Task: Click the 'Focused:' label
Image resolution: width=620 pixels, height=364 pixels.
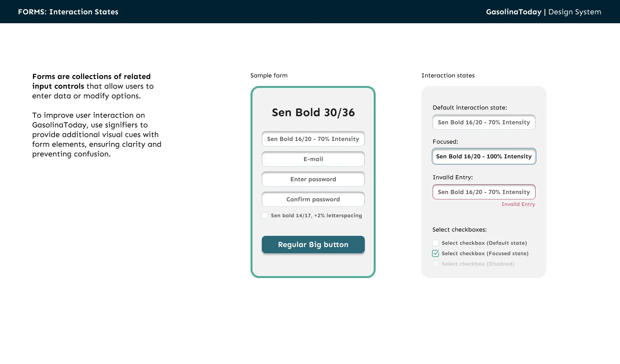Action: (445, 142)
